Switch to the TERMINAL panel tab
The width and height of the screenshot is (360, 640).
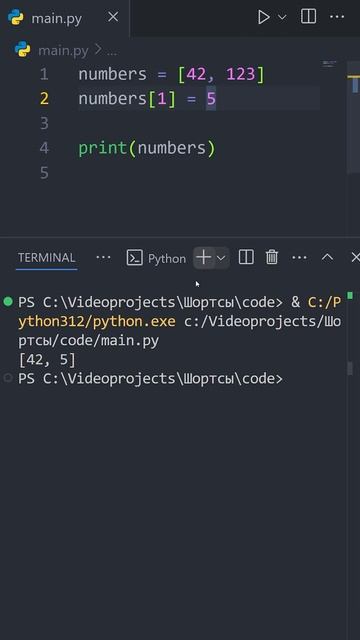click(x=47, y=258)
